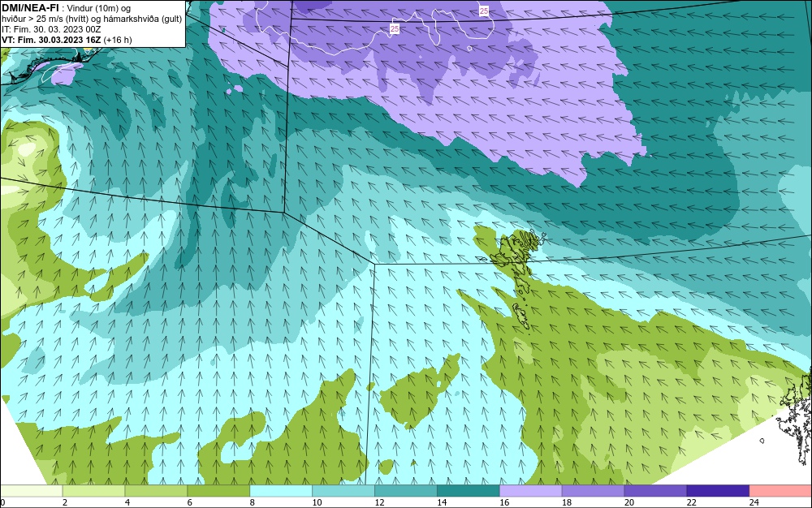Click the legend scale number 10
The height and width of the screenshot is (508, 812).
coord(317,502)
